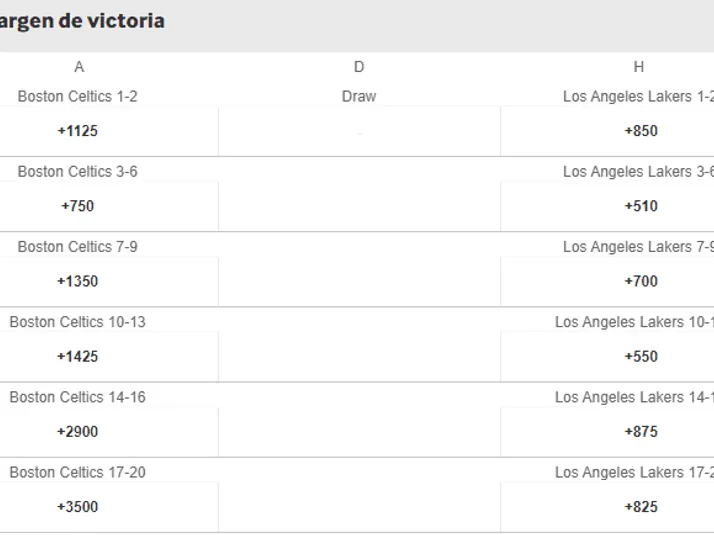714x535 pixels.
Task: Choose Boston Celtics 10-13 odds +1425
Action: pos(78,356)
